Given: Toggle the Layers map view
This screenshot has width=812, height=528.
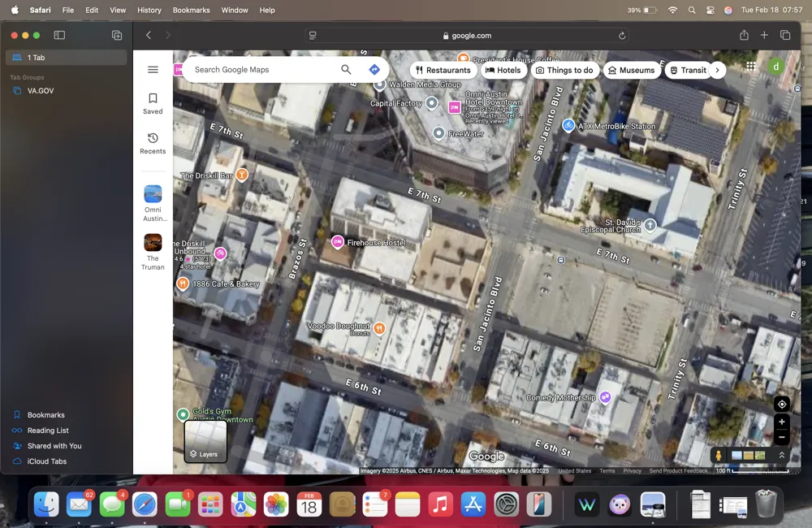Looking at the screenshot, I should [205, 441].
